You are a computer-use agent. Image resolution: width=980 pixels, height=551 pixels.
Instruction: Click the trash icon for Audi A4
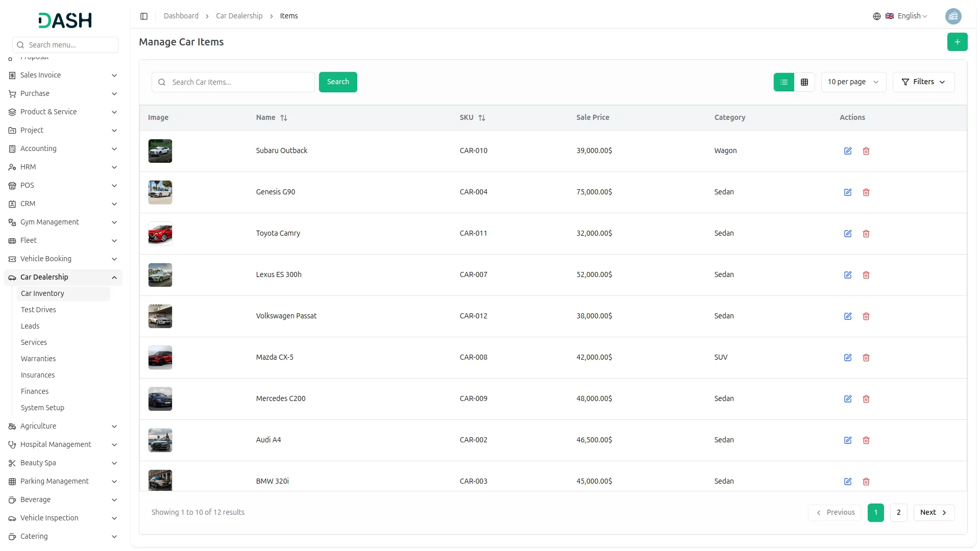click(x=866, y=440)
